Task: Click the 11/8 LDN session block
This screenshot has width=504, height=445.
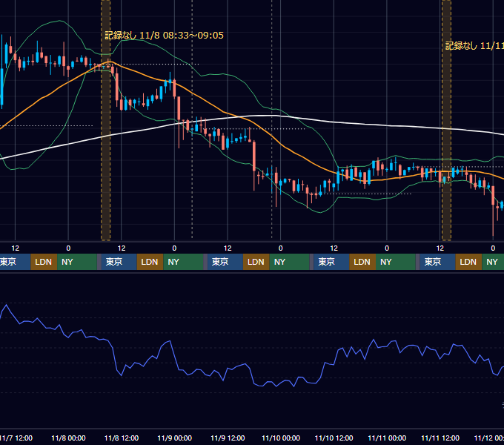Action: click(x=150, y=262)
